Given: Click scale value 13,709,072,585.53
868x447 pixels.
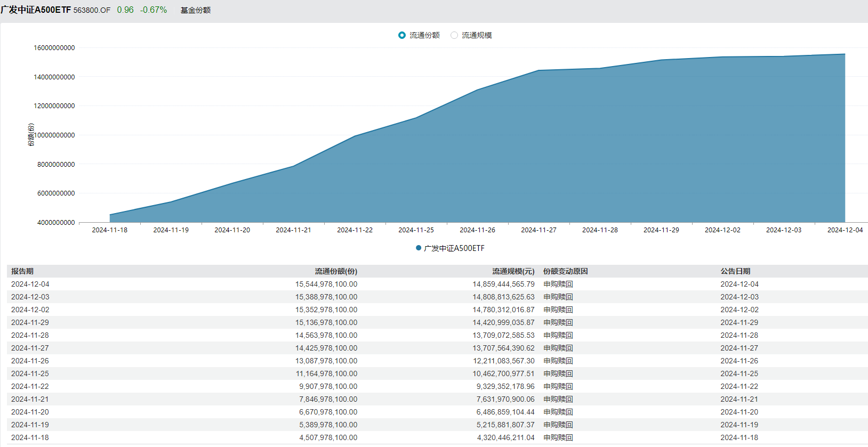Looking at the screenshot, I should pyautogui.click(x=503, y=335).
